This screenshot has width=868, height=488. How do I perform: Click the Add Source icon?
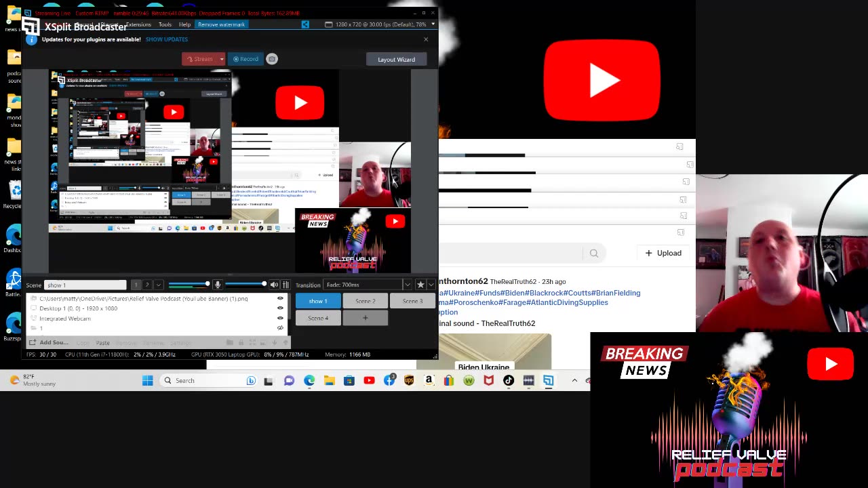pyautogui.click(x=33, y=342)
